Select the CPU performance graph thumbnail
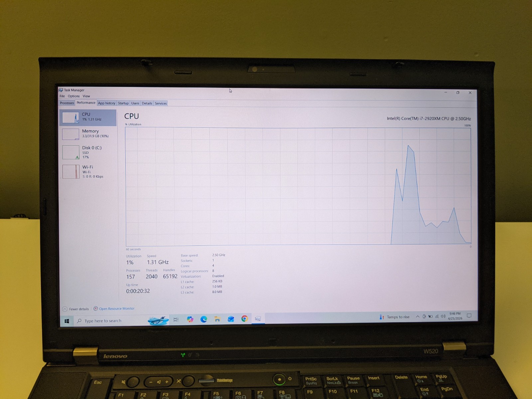The height and width of the screenshot is (399, 532). point(70,117)
